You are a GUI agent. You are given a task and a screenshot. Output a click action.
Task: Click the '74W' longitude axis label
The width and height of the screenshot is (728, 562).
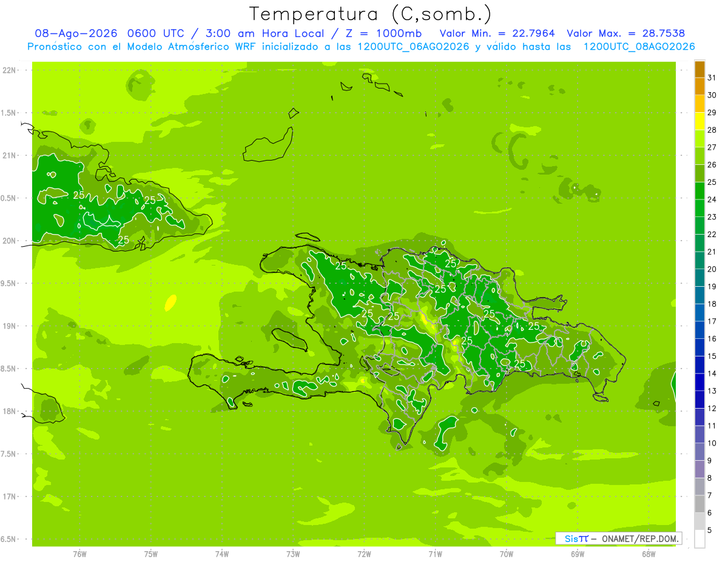222,554
